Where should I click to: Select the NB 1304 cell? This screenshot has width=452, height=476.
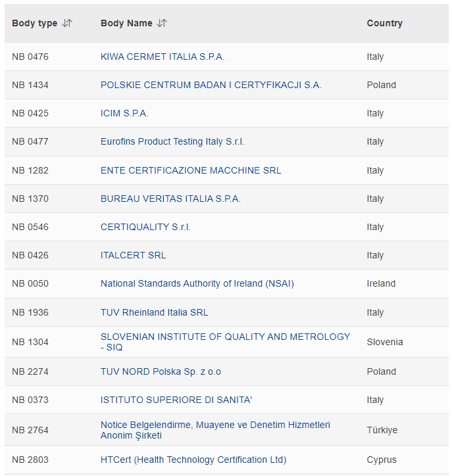[x=30, y=342]
